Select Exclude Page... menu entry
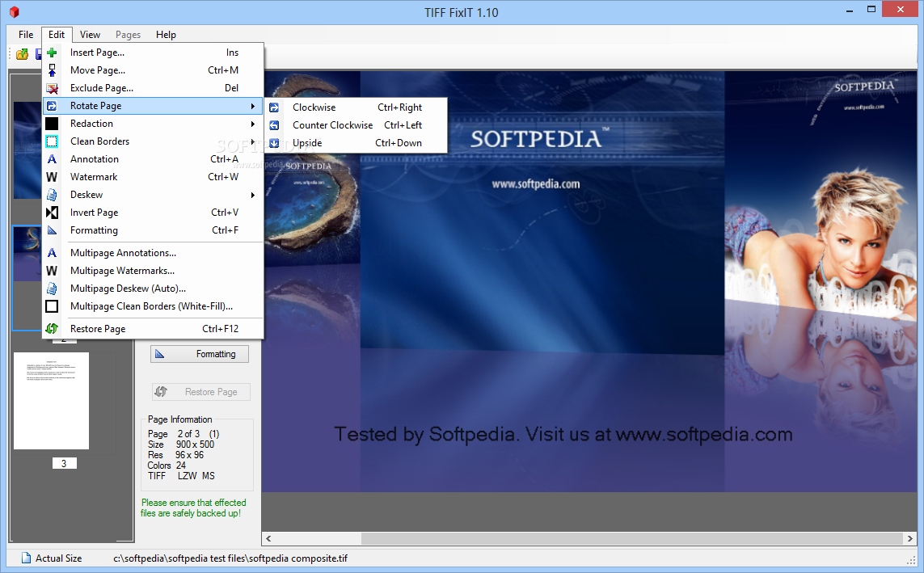 (x=154, y=88)
